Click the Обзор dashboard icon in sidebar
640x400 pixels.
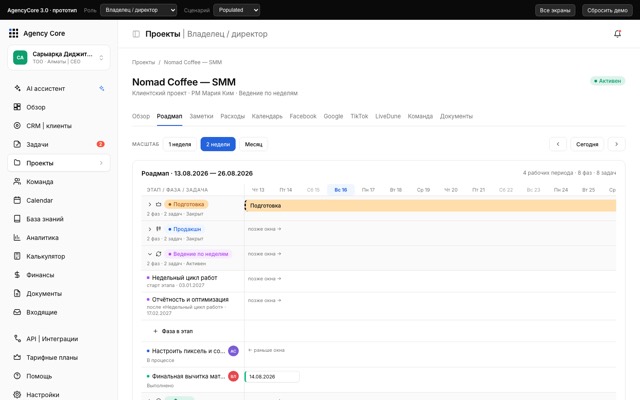point(17,107)
